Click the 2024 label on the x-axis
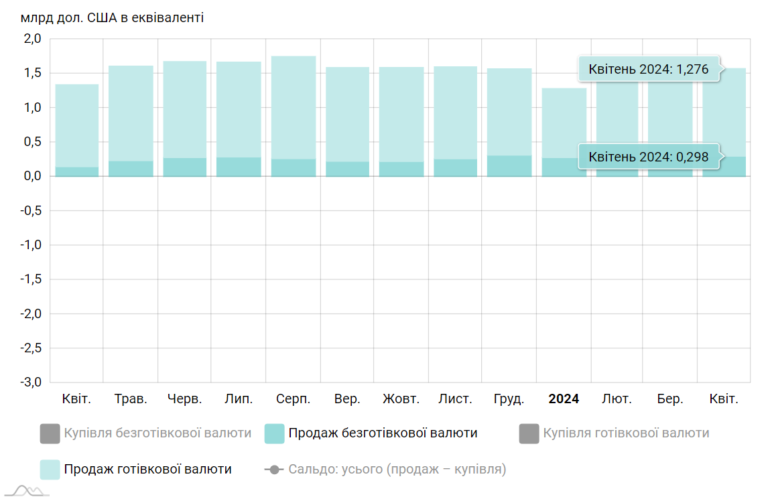768x501 pixels. (564, 399)
